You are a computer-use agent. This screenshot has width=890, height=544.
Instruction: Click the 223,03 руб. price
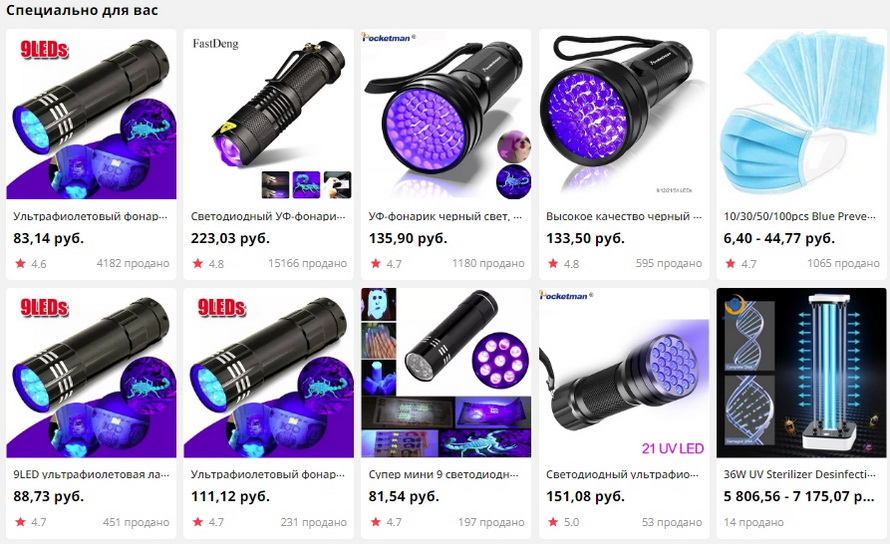[x=230, y=238]
